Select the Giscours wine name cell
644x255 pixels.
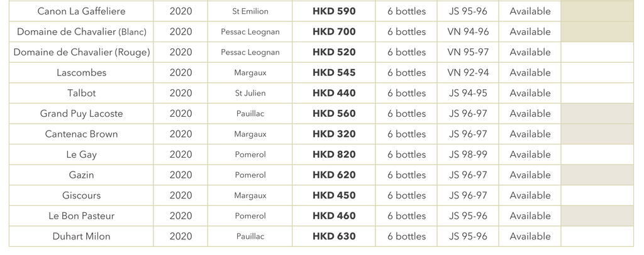point(81,195)
